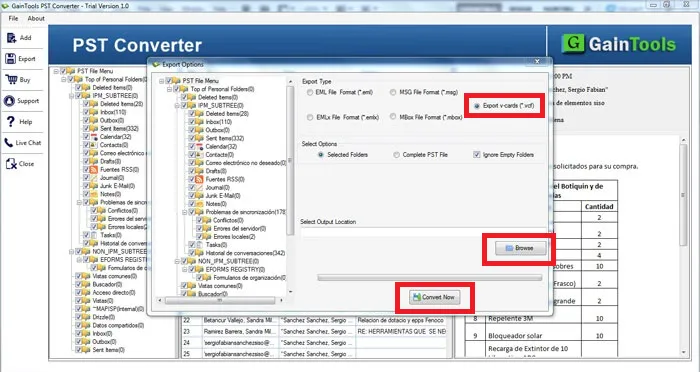Click the Add file icon in sidebar
This screenshot has width=700, height=372.
[x=11, y=38]
